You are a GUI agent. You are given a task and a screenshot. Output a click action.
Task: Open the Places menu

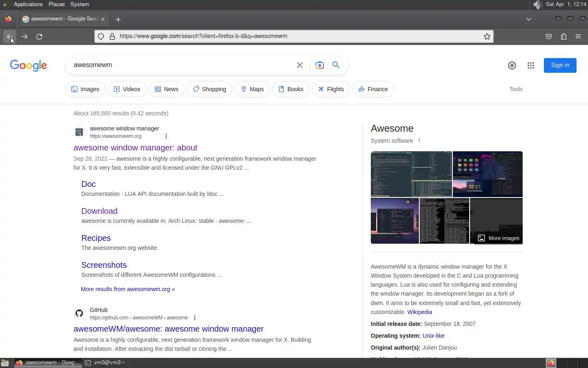point(56,4)
